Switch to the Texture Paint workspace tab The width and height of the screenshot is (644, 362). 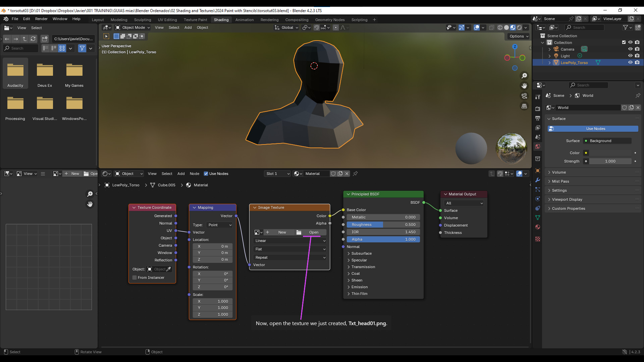(x=195, y=20)
